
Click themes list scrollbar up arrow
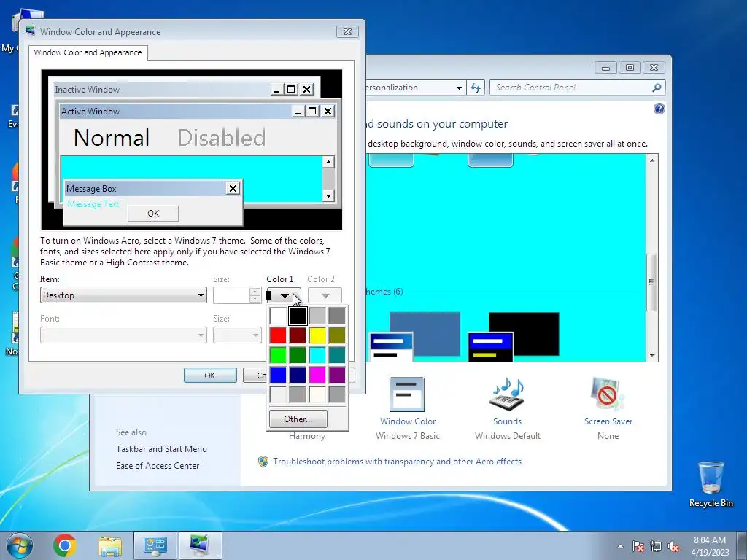tap(652, 160)
